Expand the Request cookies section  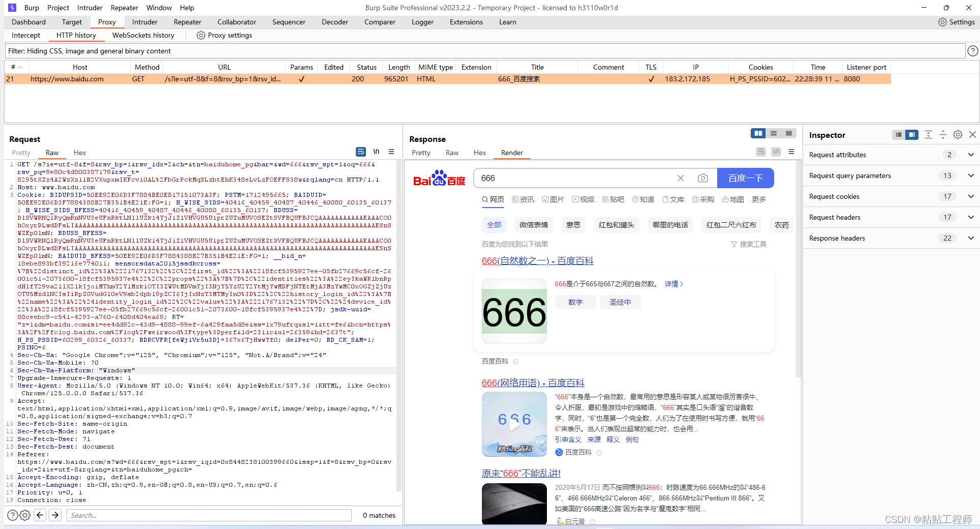890,196
